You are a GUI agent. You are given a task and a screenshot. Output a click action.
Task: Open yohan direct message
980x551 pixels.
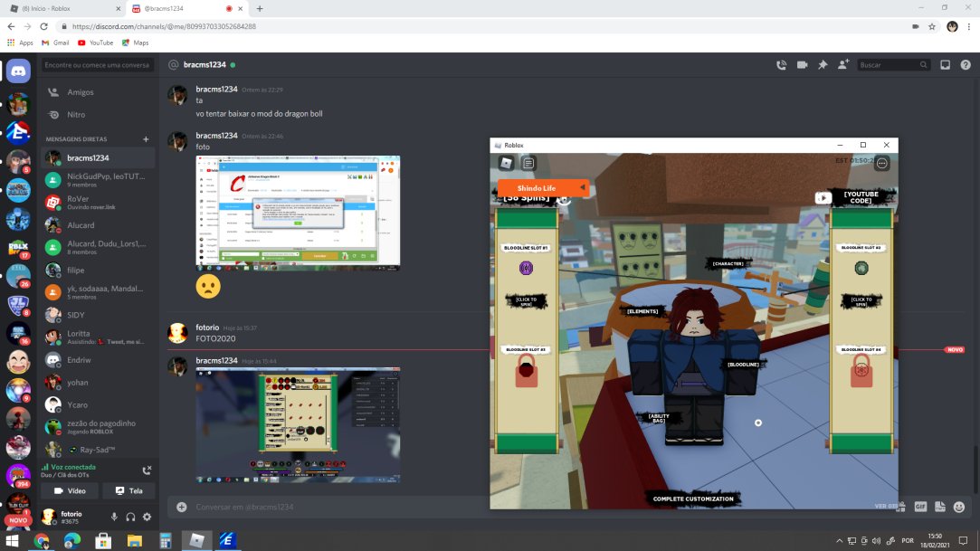click(x=98, y=383)
